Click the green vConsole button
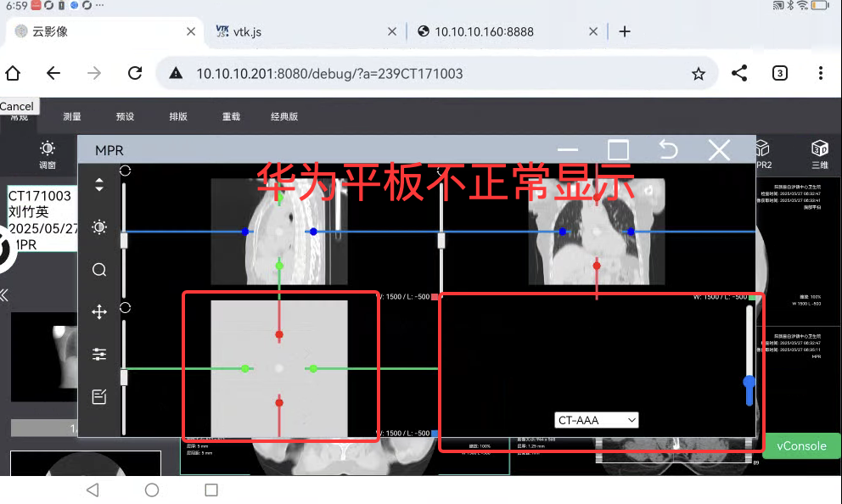842x504 pixels. tap(801, 445)
